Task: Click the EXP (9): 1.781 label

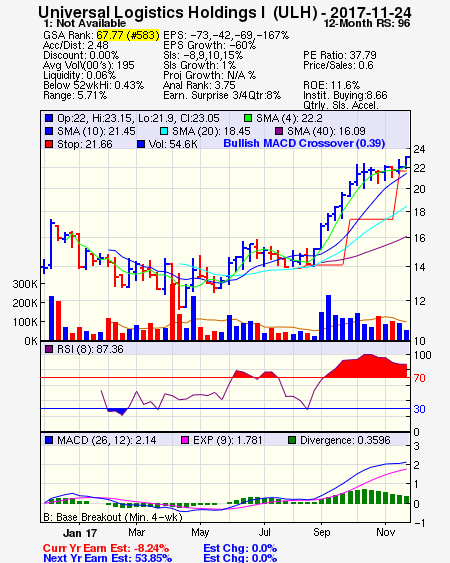Action: coord(228,440)
